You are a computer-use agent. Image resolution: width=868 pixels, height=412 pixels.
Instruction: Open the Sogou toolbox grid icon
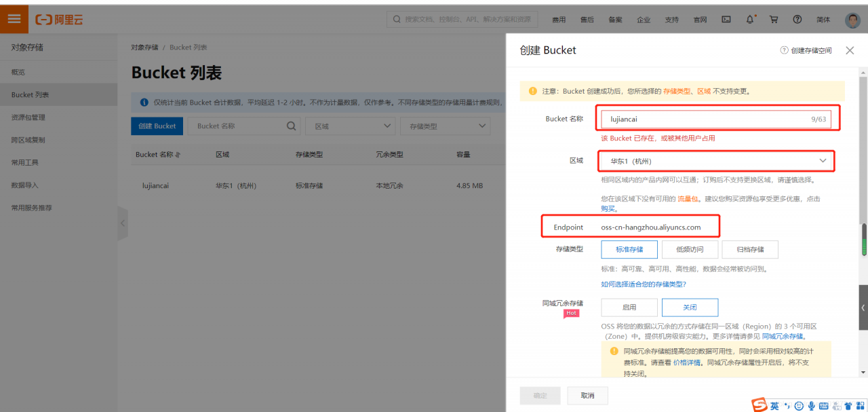(x=860, y=406)
